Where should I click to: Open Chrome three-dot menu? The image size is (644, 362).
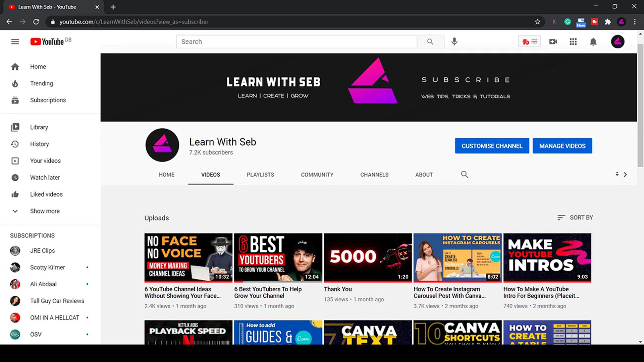coord(635,22)
